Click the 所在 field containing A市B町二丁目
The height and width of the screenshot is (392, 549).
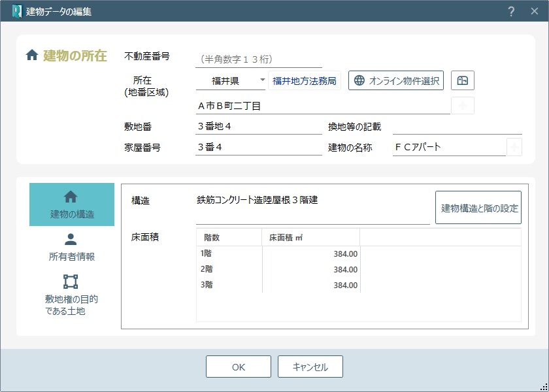[x=323, y=106]
